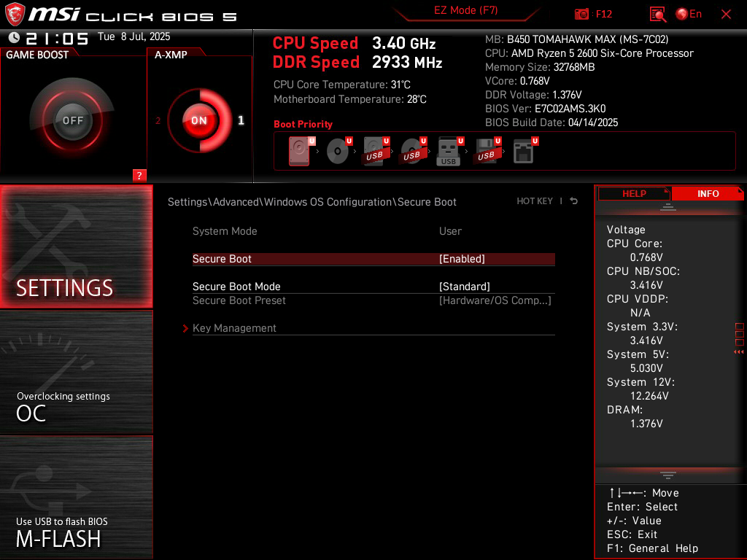Click the System Mode value User

450,231
